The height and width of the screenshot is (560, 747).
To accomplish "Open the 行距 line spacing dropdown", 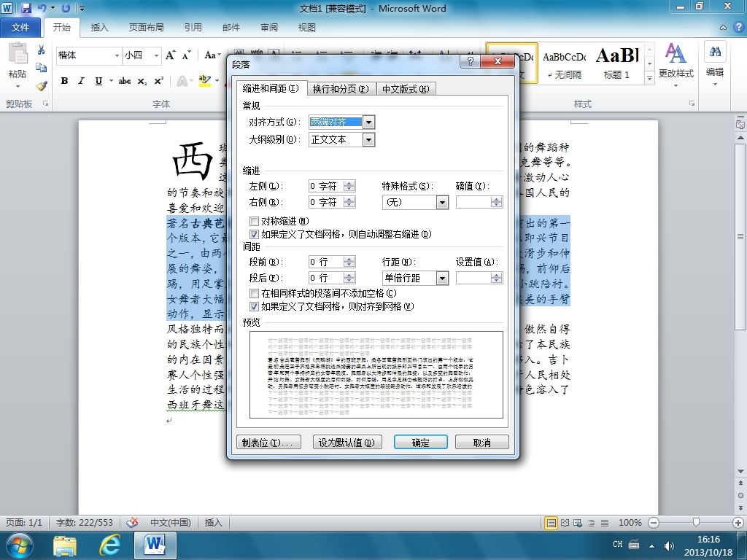I will point(442,278).
